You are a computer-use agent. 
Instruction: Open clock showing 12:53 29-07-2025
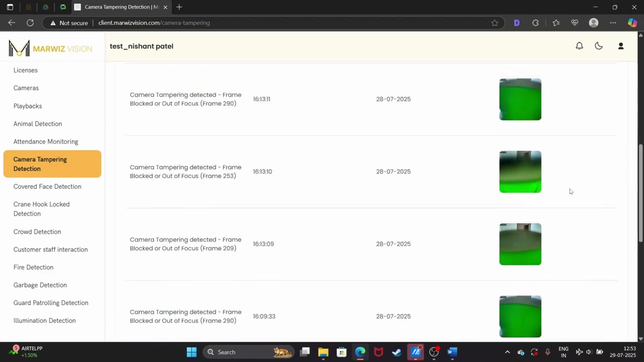click(623, 352)
